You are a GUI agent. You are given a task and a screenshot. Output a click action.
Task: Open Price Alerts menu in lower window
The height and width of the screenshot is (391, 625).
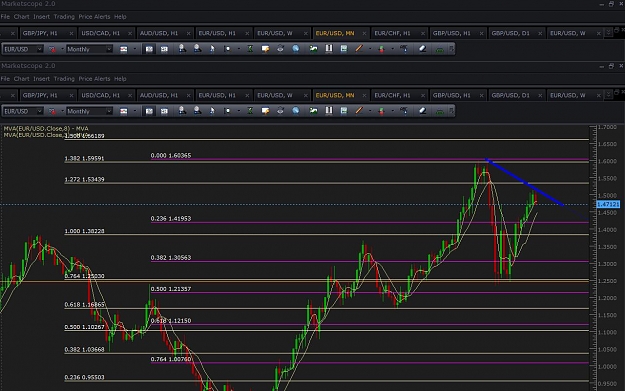94,79
